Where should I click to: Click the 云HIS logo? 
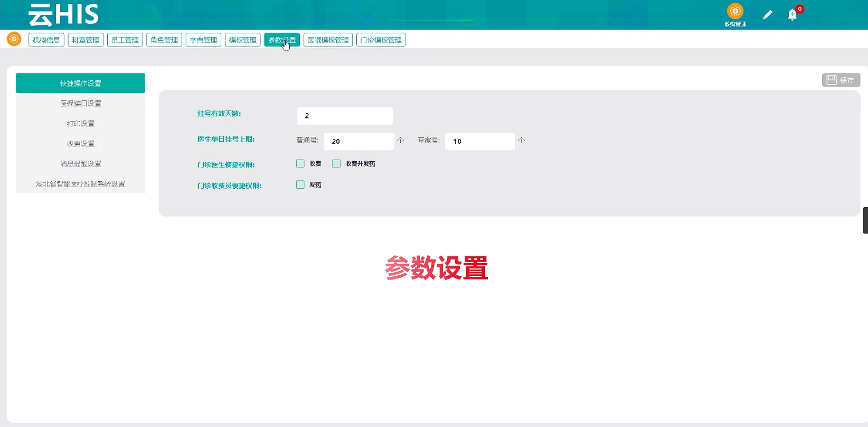pyautogui.click(x=63, y=15)
